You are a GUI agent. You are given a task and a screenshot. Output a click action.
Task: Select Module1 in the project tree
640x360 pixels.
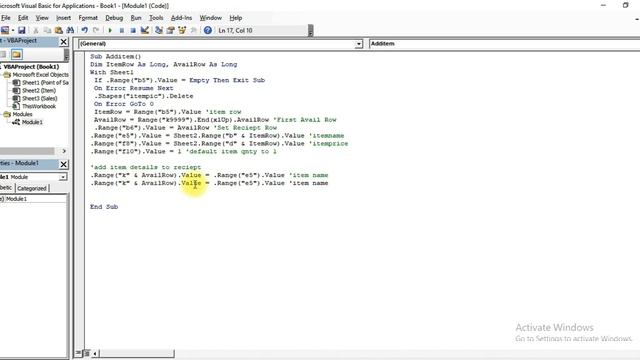click(32, 122)
